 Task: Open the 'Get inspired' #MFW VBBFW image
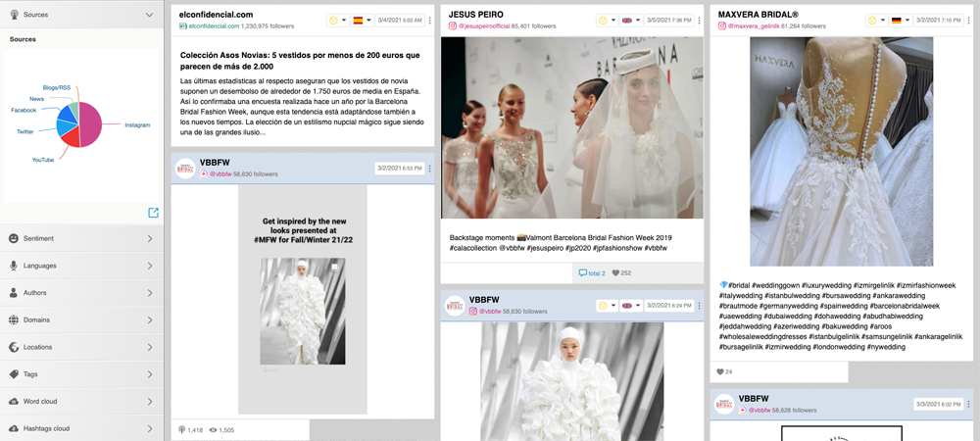(x=303, y=299)
